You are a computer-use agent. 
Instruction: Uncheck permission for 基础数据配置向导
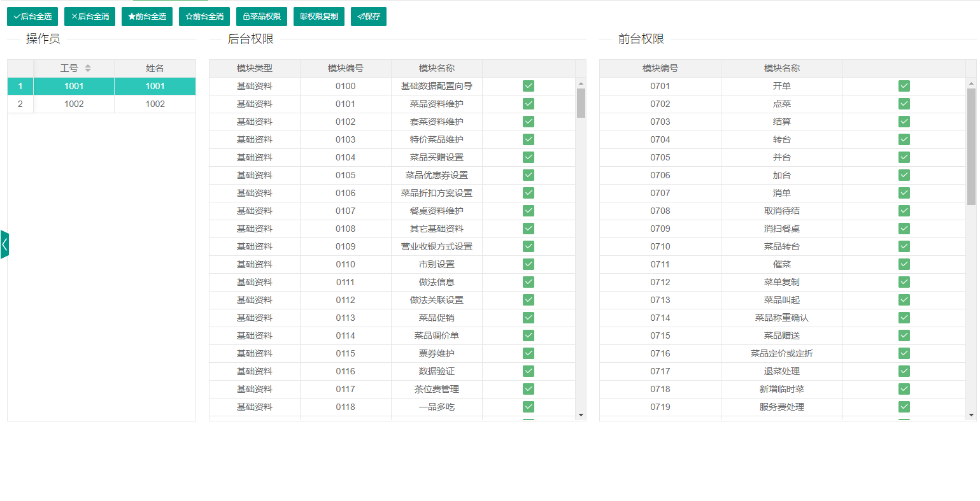[529, 86]
